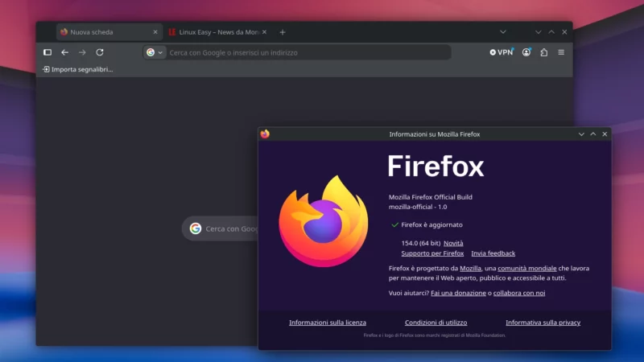
Task: Go back with the left arrow
Action: pos(65,52)
